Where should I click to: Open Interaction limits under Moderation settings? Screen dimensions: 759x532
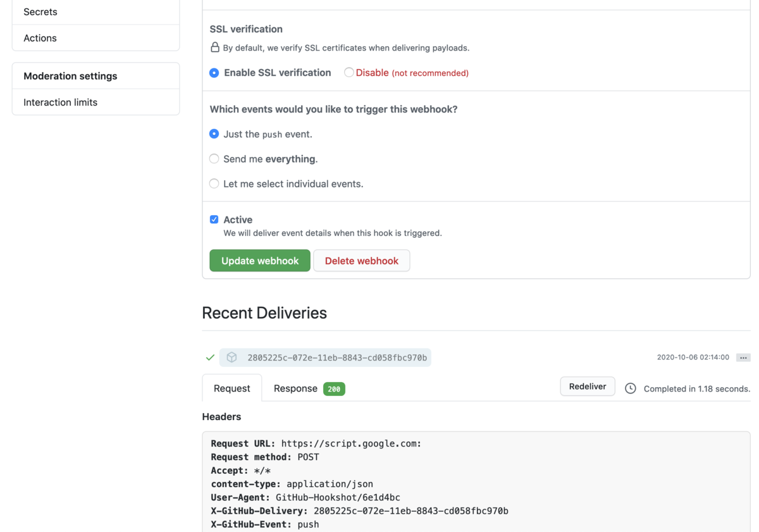click(60, 102)
